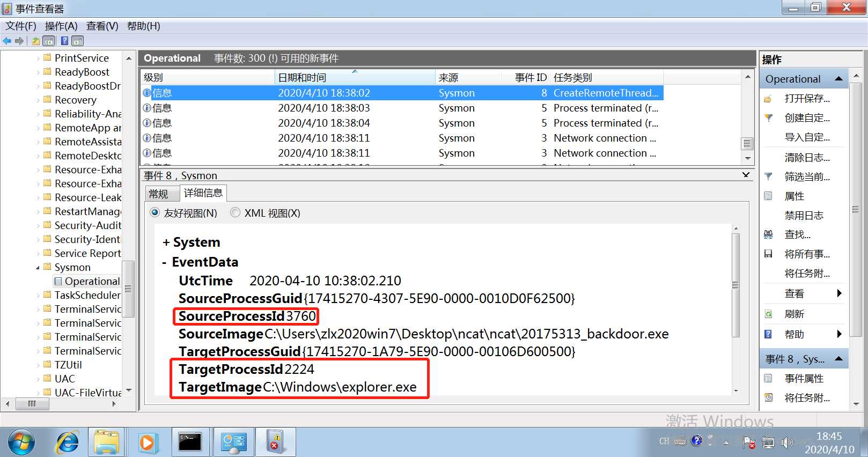This screenshot has height=457, width=868.
Task: Open the 帮助(H) menu
Action: pyautogui.click(x=144, y=26)
